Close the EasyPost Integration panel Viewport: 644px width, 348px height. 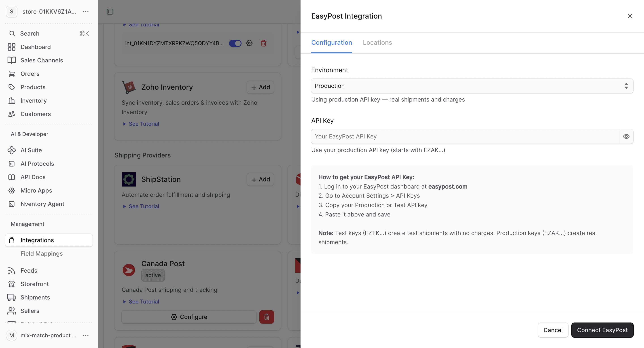click(629, 16)
